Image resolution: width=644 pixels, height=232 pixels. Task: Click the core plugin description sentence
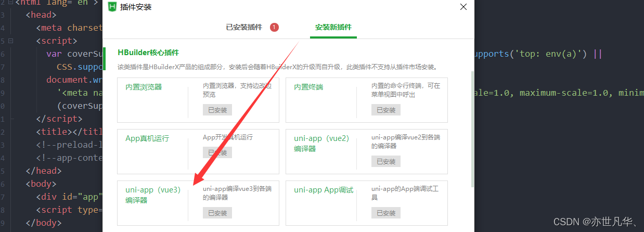[278, 67]
